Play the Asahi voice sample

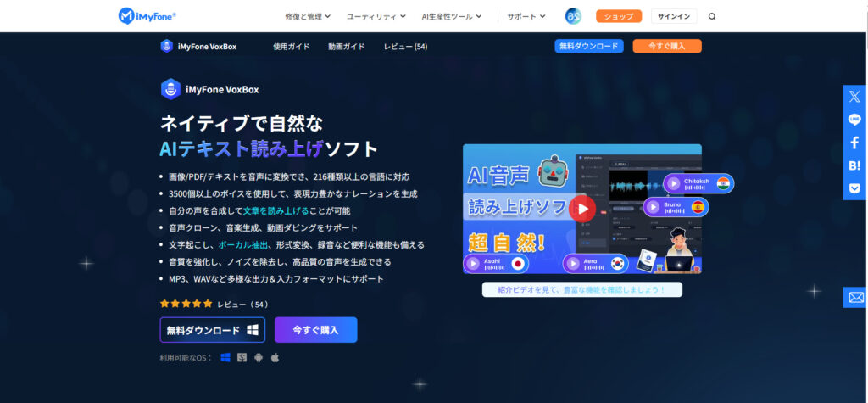point(473,263)
